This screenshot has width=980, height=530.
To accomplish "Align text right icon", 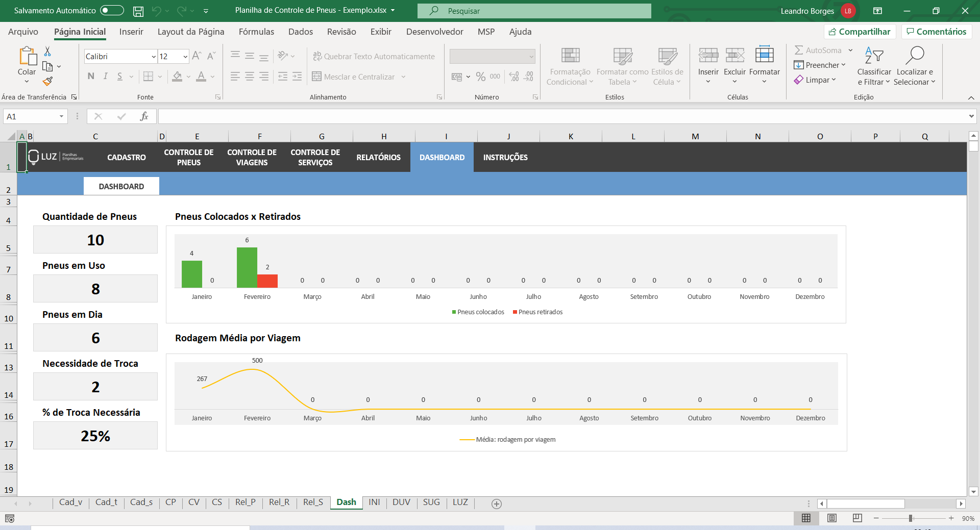I will 264,77.
